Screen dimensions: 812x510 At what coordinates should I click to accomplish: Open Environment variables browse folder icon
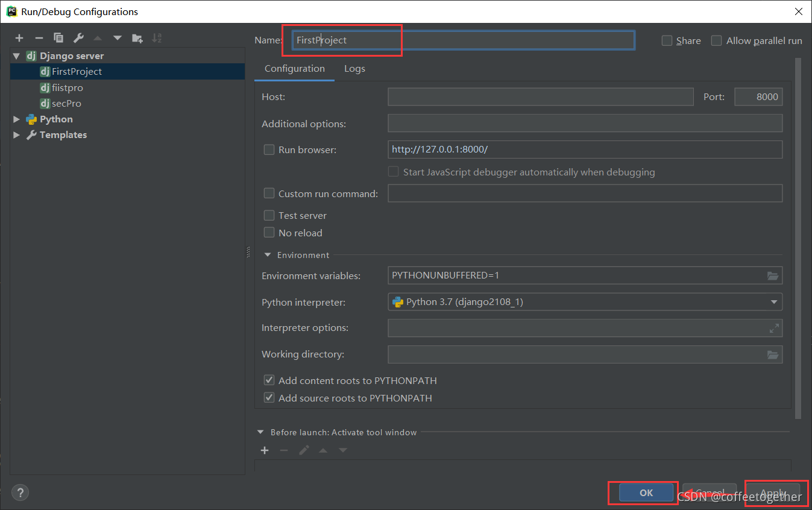pyautogui.click(x=772, y=275)
